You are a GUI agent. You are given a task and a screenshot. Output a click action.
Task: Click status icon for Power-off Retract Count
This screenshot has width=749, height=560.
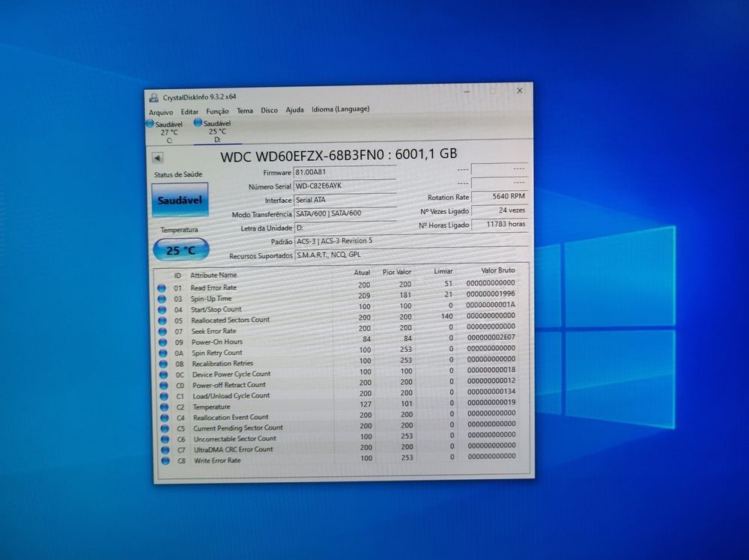click(163, 386)
